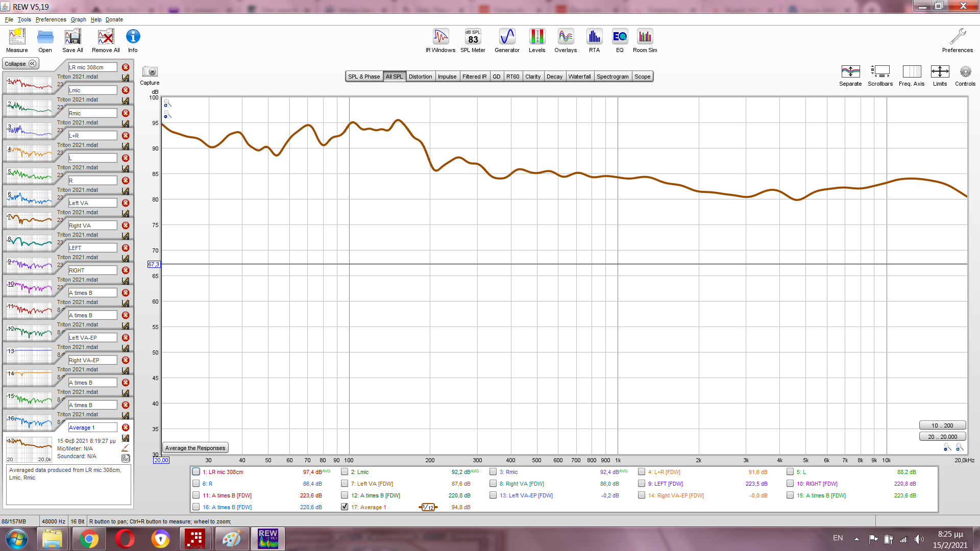Toggle trace 3: Rmic checkbox
Image resolution: width=980 pixels, height=551 pixels.
[x=493, y=472]
